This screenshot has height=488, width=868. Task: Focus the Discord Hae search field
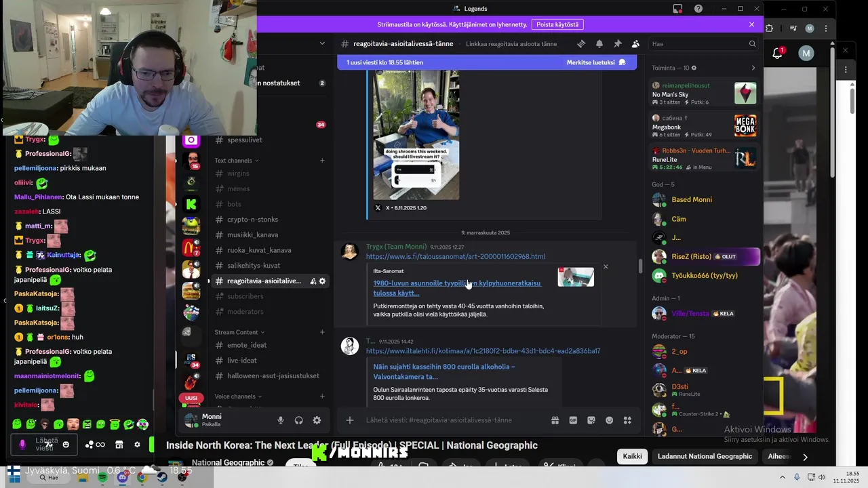click(703, 43)
